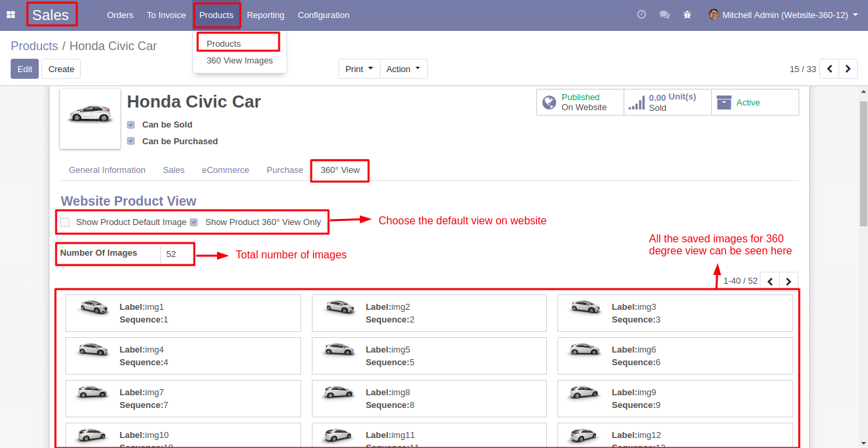Open the Print dropdown
The height and width of the screenshot is (448, 868).
coord(359,69)
